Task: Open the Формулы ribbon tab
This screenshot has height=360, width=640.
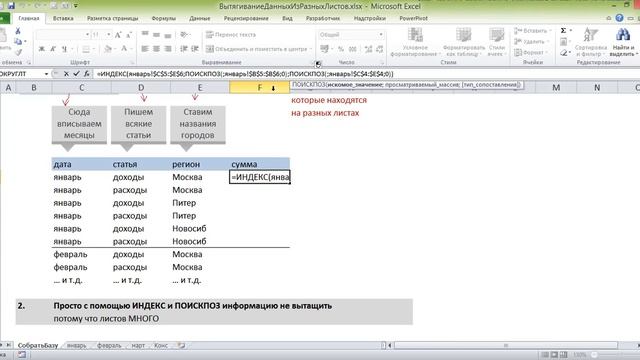Action: (164, 18)
